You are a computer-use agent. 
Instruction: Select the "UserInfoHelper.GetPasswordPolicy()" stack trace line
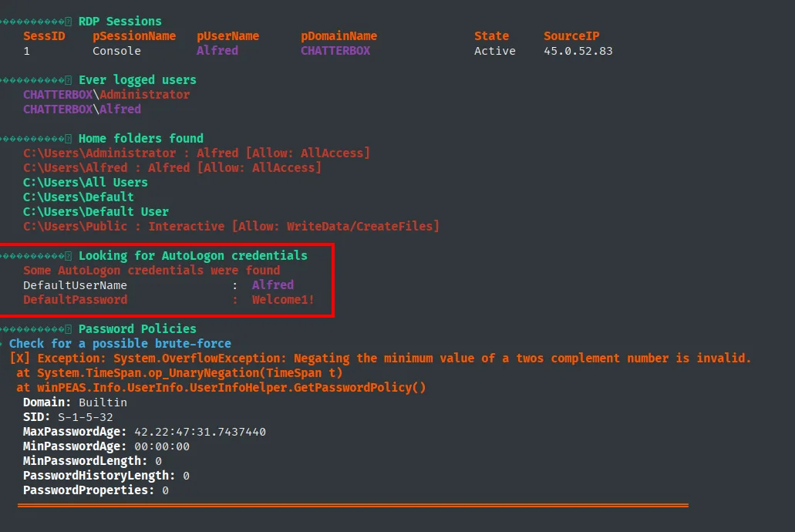click(x=221, y=388)
